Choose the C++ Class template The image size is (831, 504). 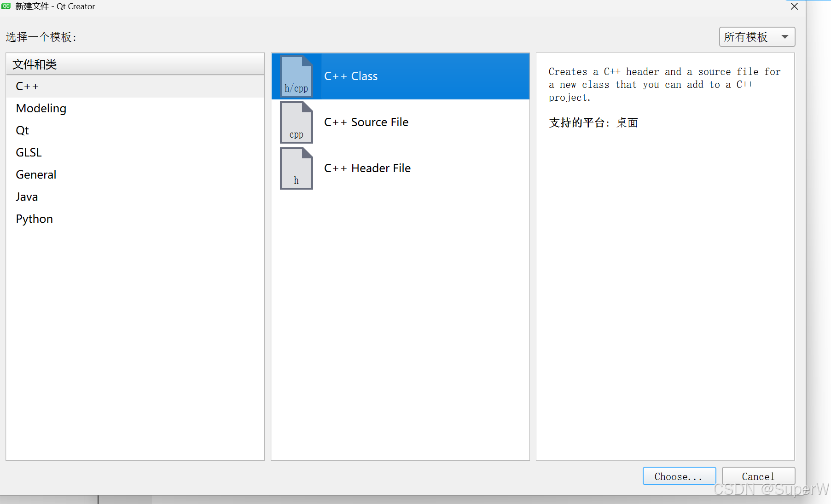coord(400,76)
